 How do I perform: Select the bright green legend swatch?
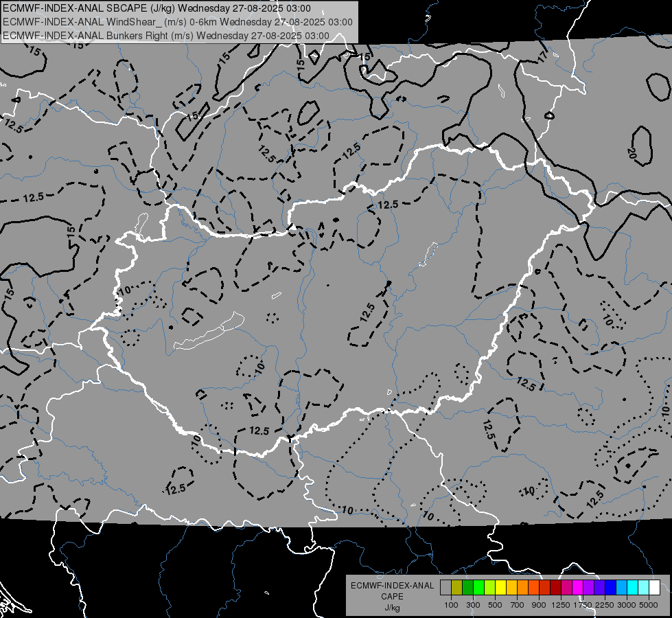tap(478, 588)
